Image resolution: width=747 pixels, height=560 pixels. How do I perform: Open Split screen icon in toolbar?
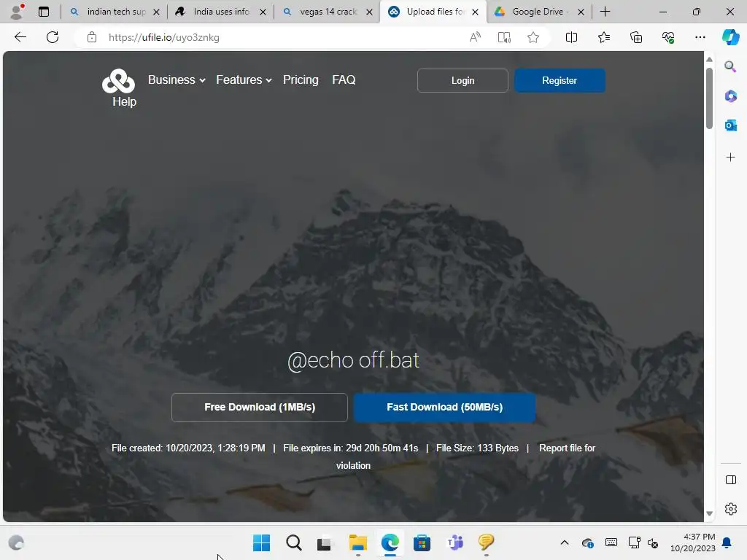coord(571,37)
